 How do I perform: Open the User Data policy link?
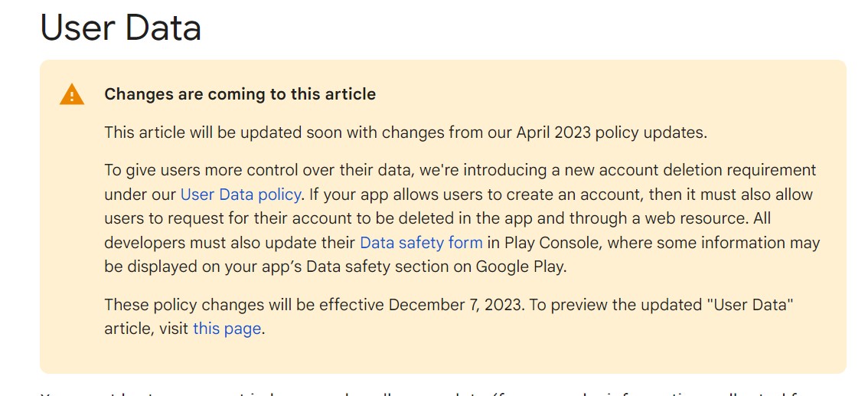[x=240, y=194]
